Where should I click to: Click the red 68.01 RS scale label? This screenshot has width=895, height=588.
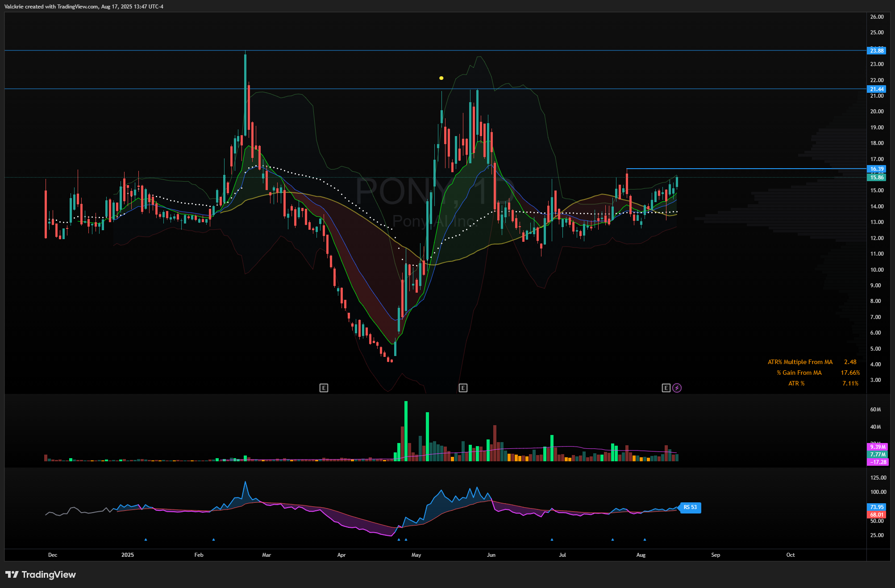[877, 515]
